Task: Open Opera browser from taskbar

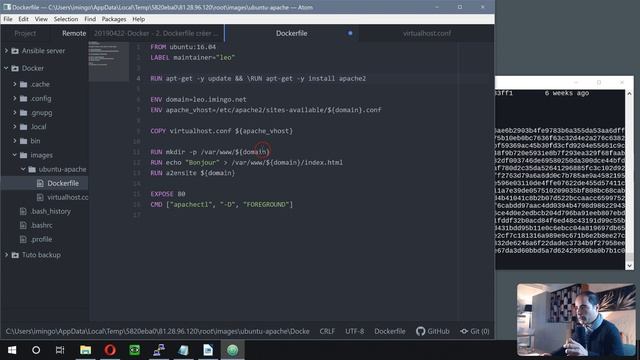Action: tap(110, 350)
